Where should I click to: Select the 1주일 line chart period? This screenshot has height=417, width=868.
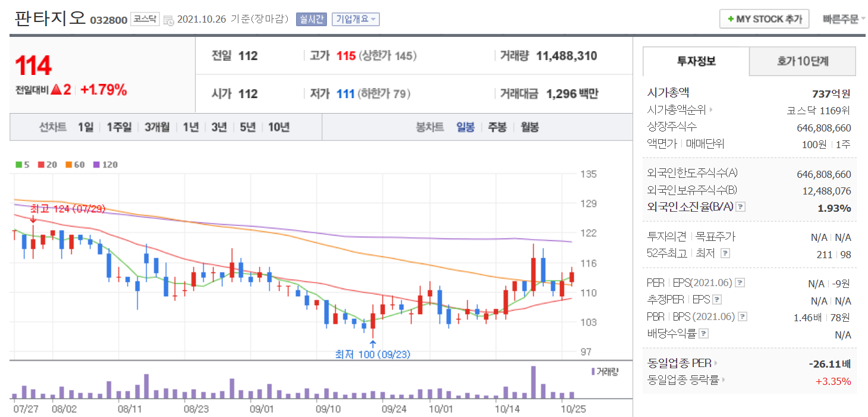click(119, 127)
